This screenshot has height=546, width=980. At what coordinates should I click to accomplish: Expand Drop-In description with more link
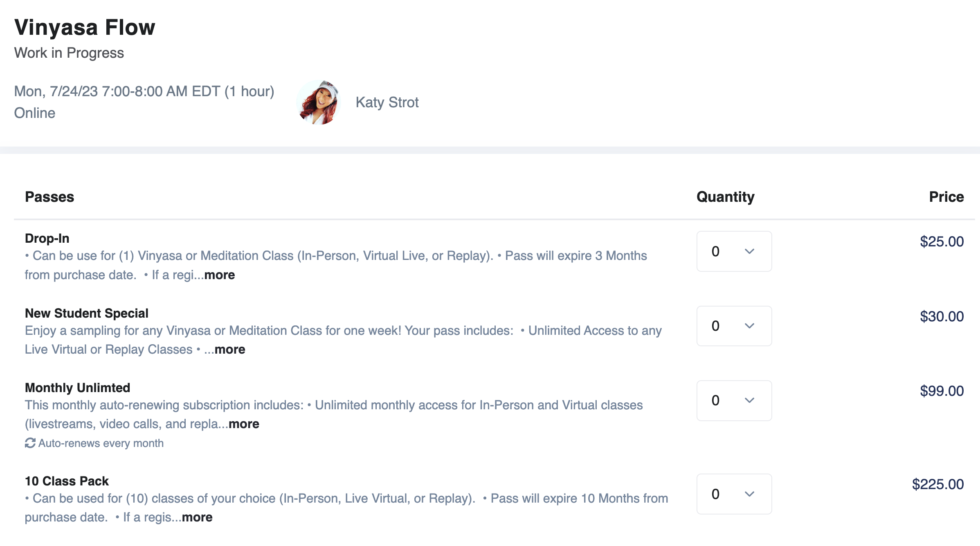(220, 275)
